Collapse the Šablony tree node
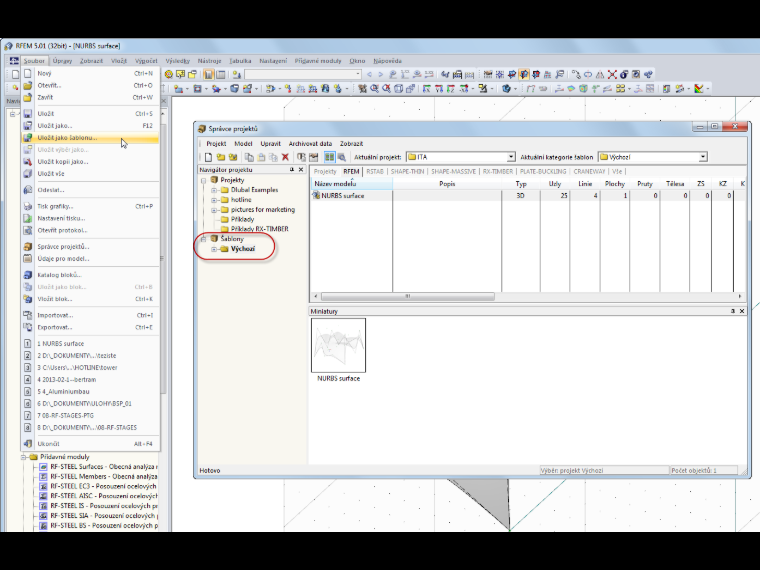This screenshot has width=760, height=570. pyautogui.click(x=204, y=239)
